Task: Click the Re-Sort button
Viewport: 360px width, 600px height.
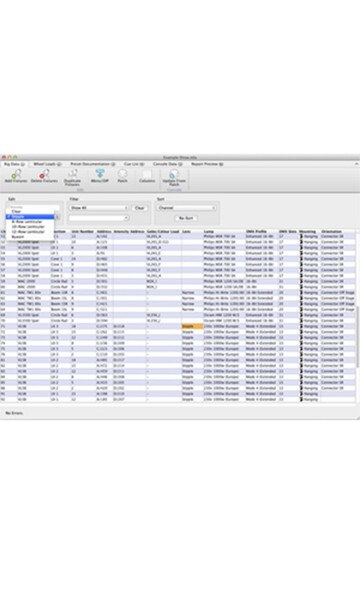Action: [186, 218]
